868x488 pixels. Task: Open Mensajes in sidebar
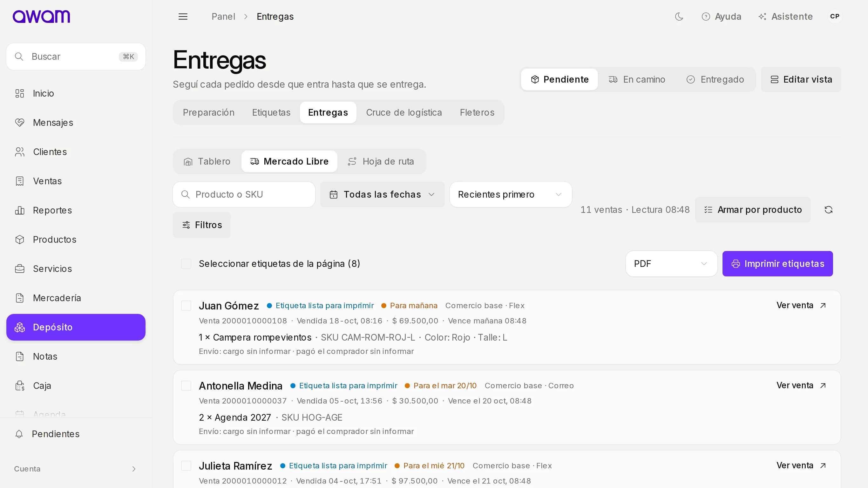pos(76,123)
